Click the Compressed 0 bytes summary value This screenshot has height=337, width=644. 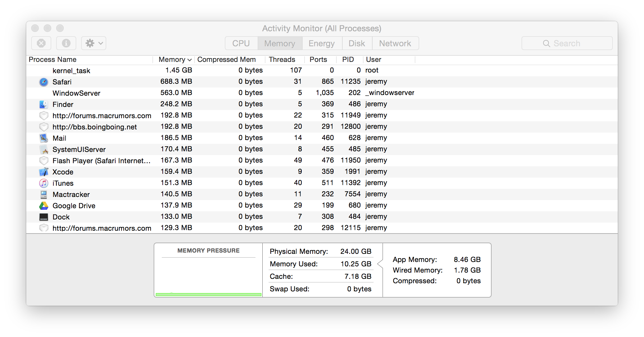point(468,281)
